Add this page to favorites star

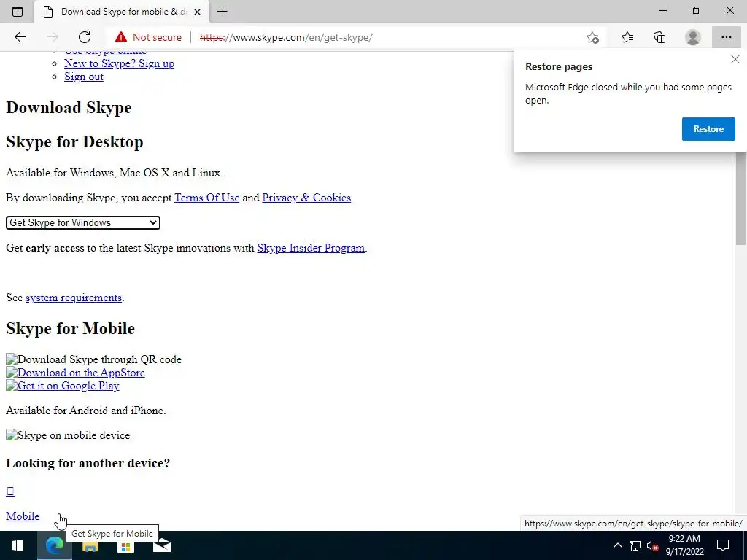tap(592, 37)
